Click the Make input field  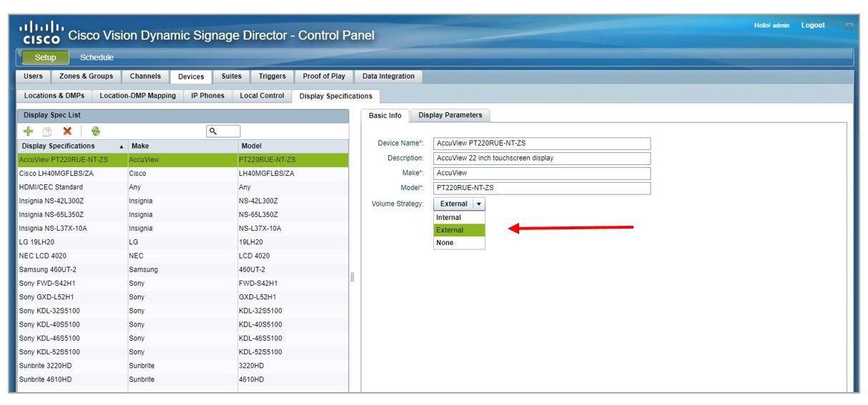click(542, 174)
